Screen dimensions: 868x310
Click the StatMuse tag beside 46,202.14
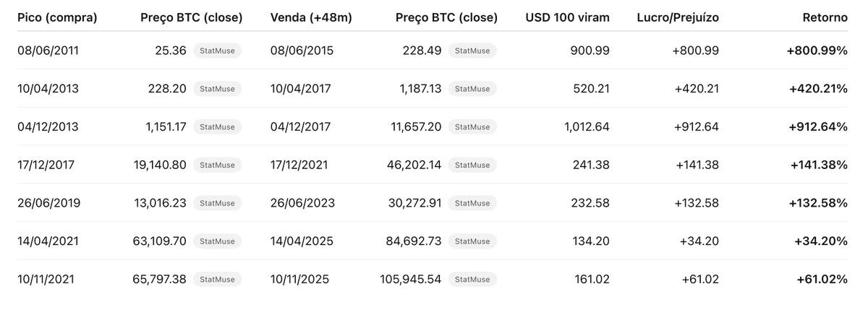[x=472, y=165]
